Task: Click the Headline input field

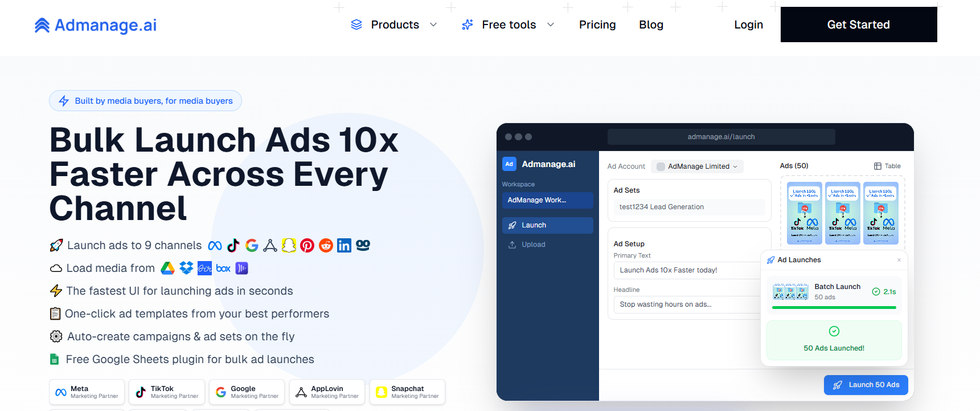Action: (687, 304)
